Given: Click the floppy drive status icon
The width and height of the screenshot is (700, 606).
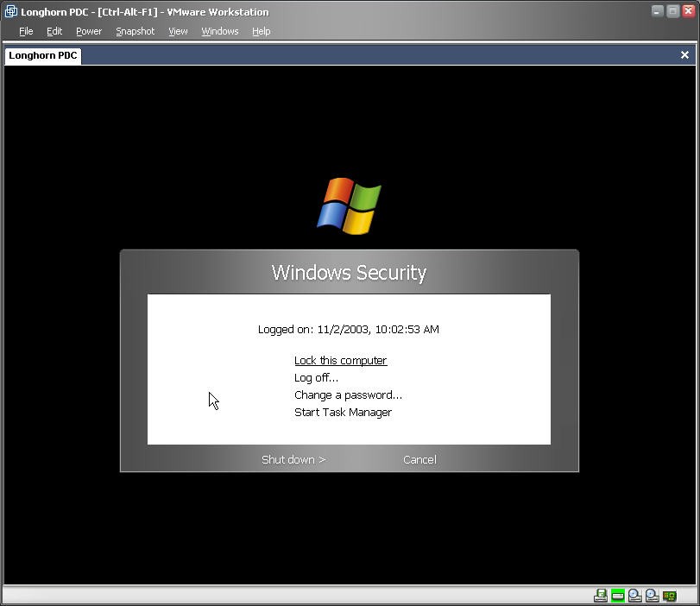Looking at the screenshot, I should [x=601, y=596].
